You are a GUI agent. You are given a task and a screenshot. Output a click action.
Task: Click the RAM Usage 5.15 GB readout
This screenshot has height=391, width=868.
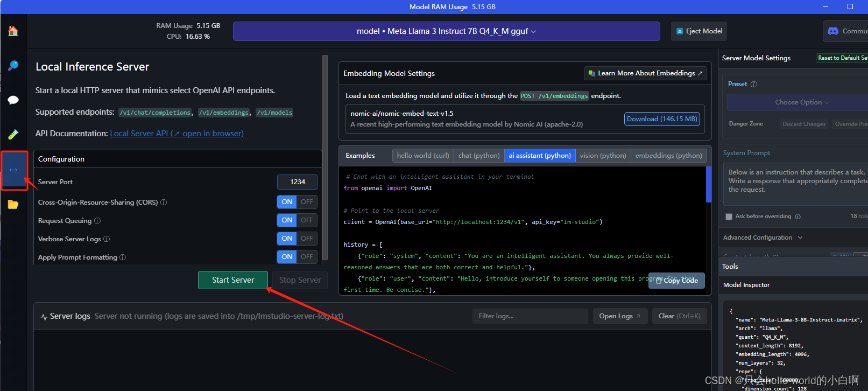tap(188, 26)
